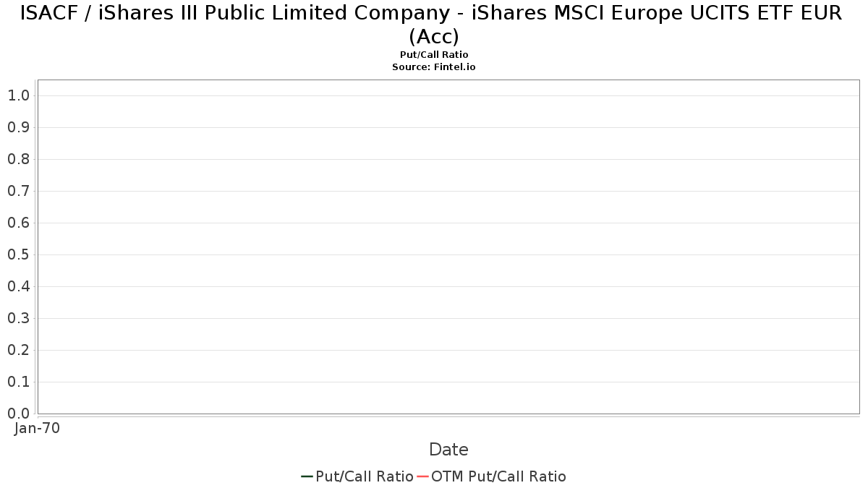Click the 0.8 y-axis tick label
The image size is (868, 488).
(x=19, y=159)
